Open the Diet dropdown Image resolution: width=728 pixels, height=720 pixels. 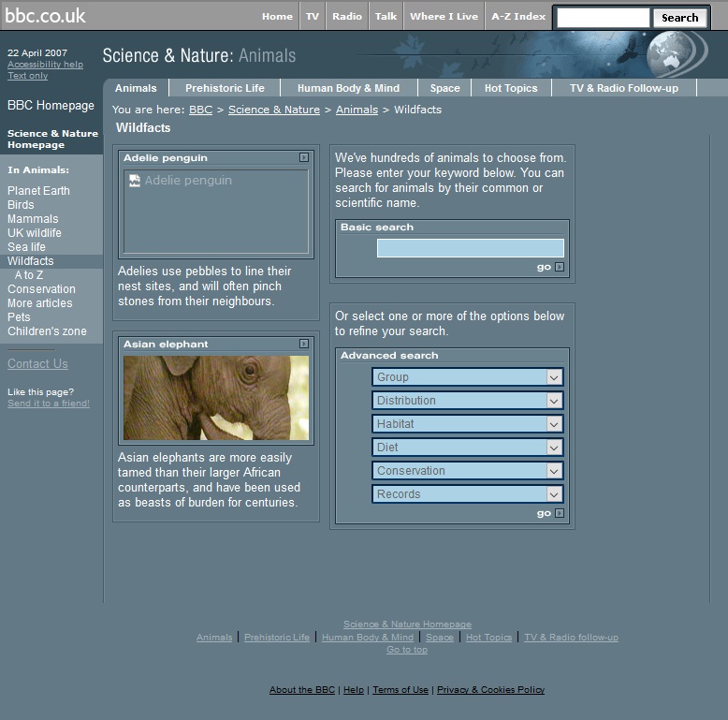[x=468, y=448]
